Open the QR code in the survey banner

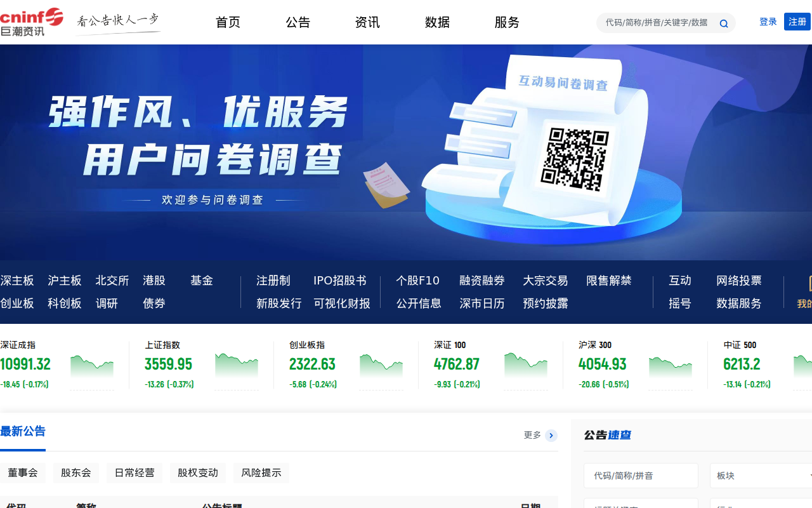pyautogui.click(x=575, y=159)
